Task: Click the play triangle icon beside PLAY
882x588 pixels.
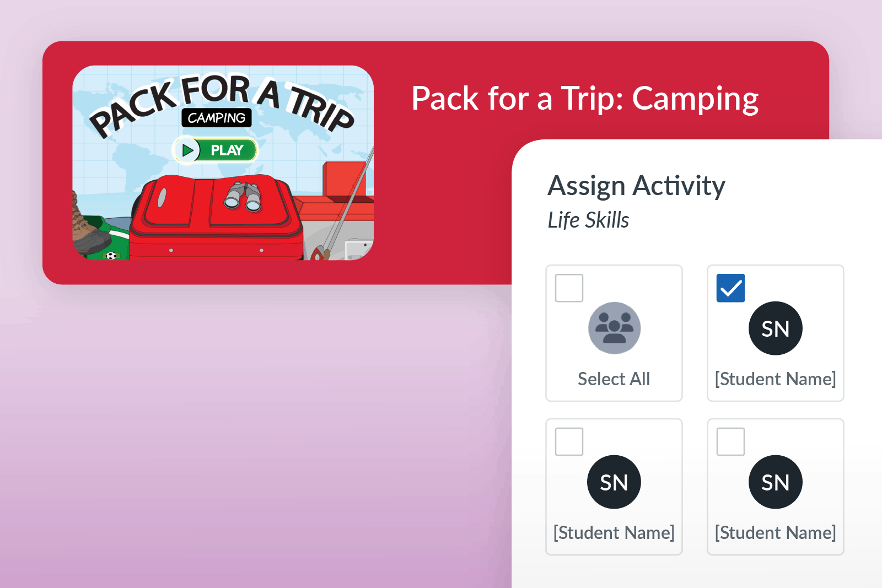Action: (187, 150)
